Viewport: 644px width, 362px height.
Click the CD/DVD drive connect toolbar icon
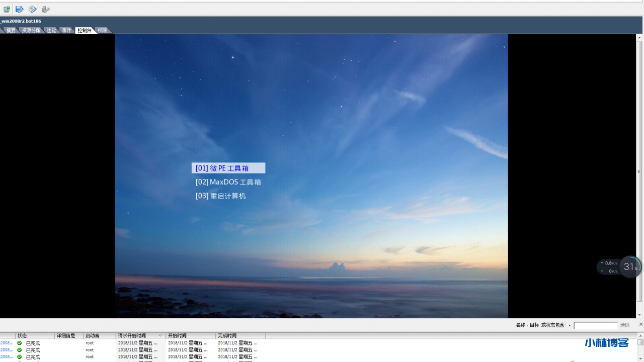[x=33, y=9]
